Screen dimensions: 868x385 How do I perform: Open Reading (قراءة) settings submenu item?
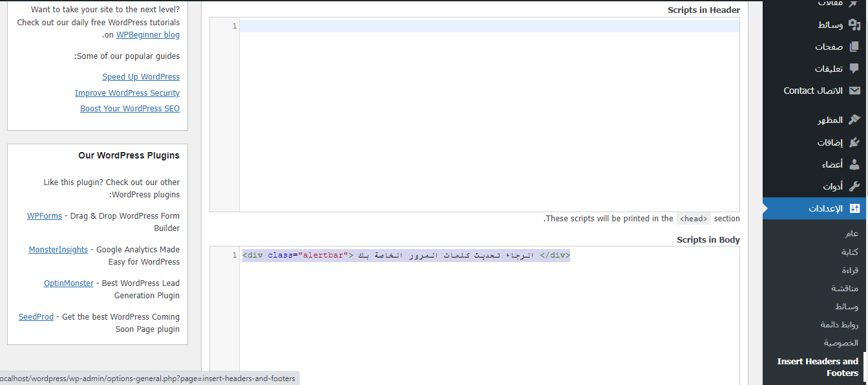[847, 270]
